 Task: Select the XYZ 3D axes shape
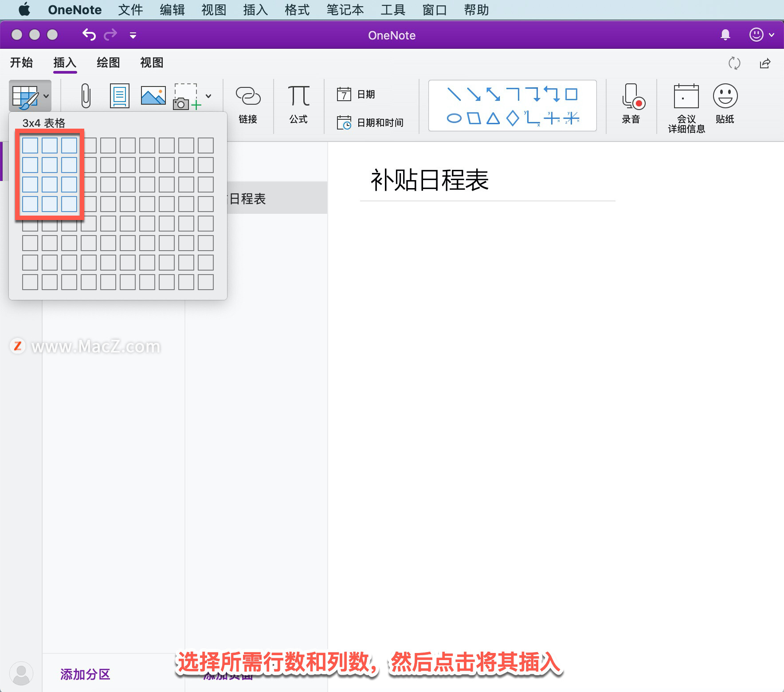(572, 118)
